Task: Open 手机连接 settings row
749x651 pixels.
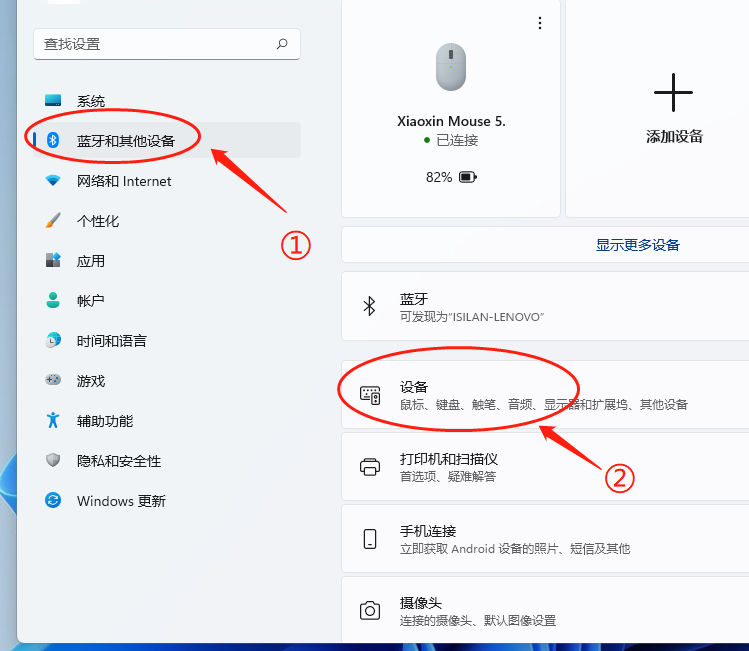Action: [x=545, y=539]
